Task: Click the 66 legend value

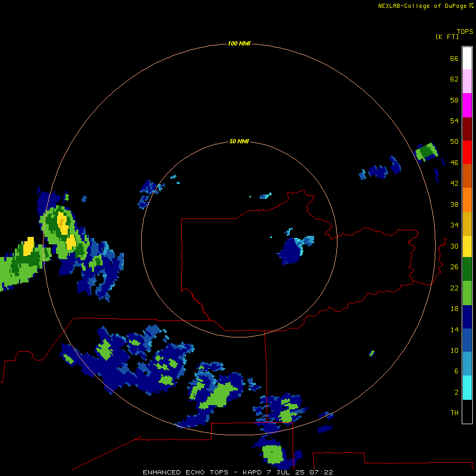Action: [454, 58]
